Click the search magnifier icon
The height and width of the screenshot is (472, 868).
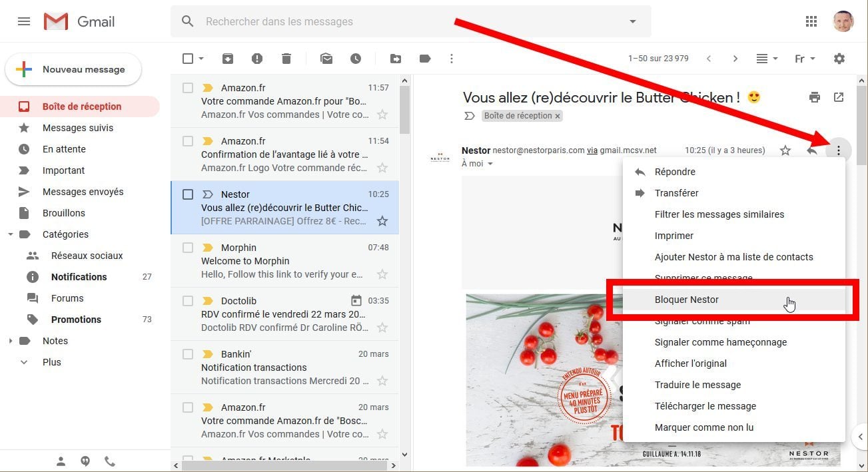tap(188, 21)
